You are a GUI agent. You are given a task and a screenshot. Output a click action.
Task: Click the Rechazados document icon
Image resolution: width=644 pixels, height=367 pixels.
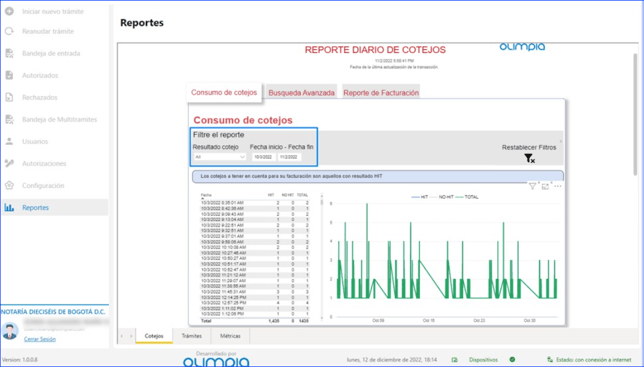[x=9, y=97]
